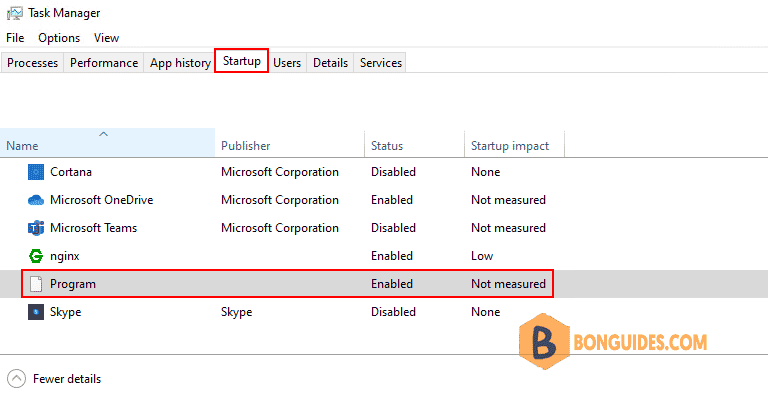
Task: Click Cortana's Disabled status cell
Action: point(393,172)
